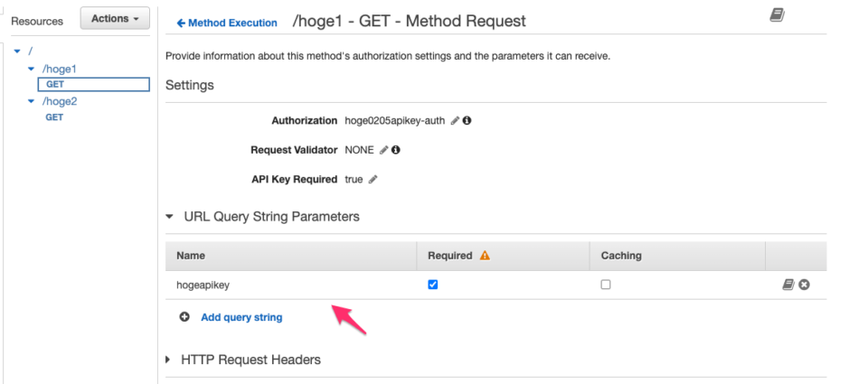Select the /hoge2 resource
This screenshot has height=384, width=868.
point(60,101)
